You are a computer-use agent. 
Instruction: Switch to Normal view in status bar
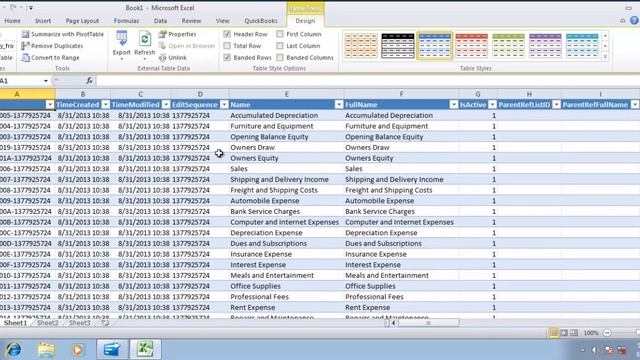coord(554,333)
